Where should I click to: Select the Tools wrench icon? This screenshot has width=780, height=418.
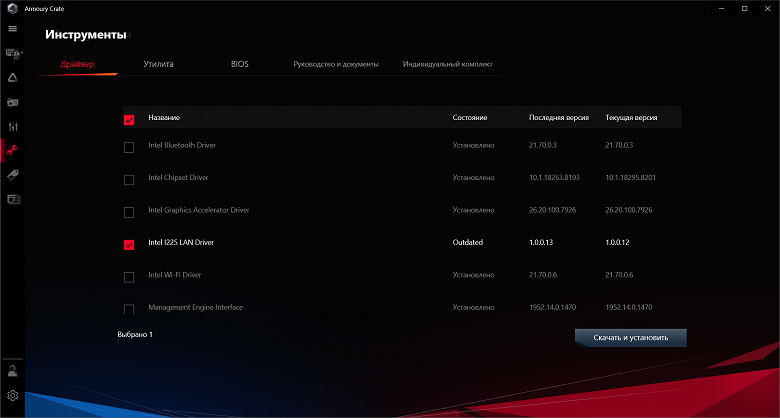tap(13, 150)
